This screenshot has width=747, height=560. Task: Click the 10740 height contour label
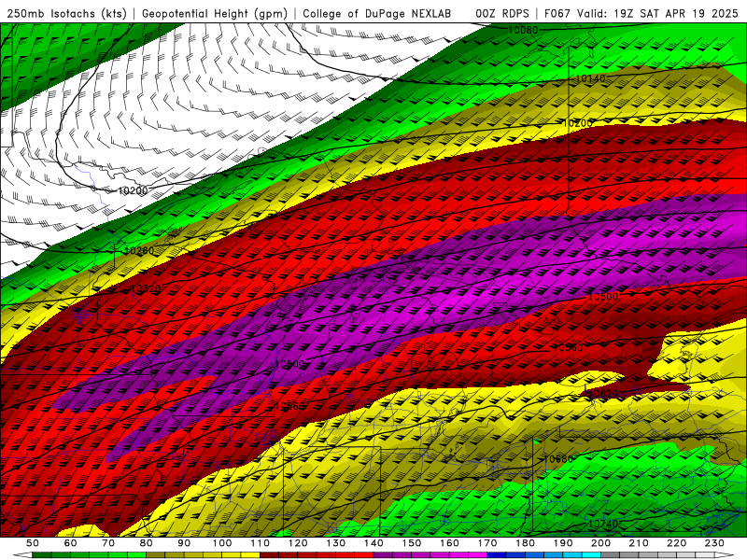(x=603, y=524)
